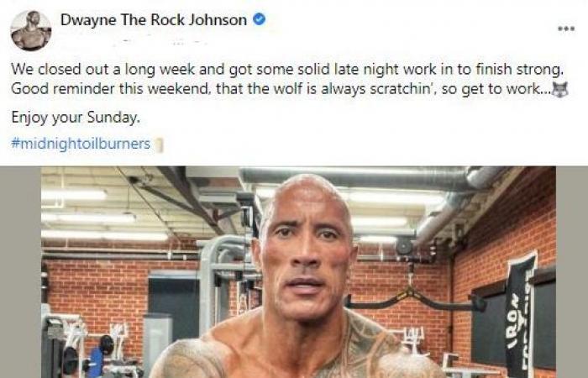
Task: Open the three-dot post options menu
Action: (x=566, y=29)
